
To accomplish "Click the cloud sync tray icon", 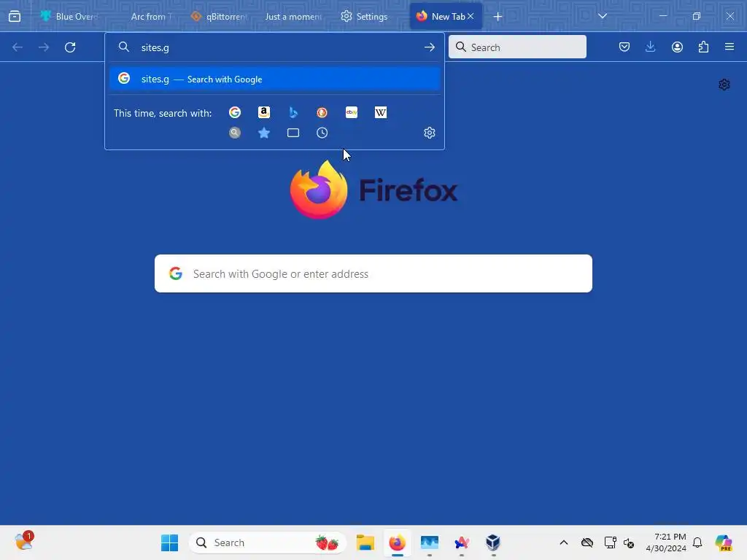I will tap(587, 542).
